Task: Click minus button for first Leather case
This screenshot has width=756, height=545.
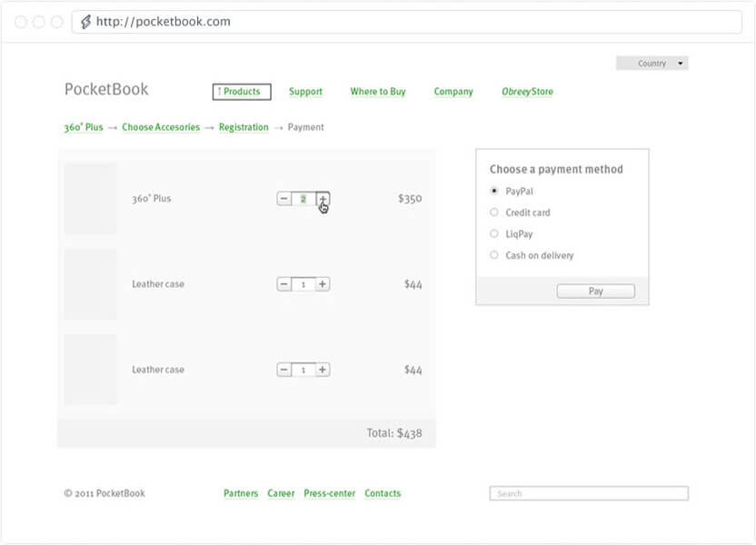Action: tap(284, 284)
